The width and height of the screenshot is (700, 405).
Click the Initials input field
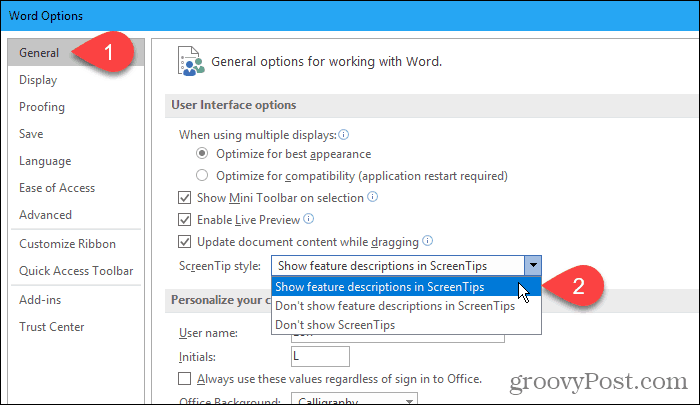tap(320, 356)
